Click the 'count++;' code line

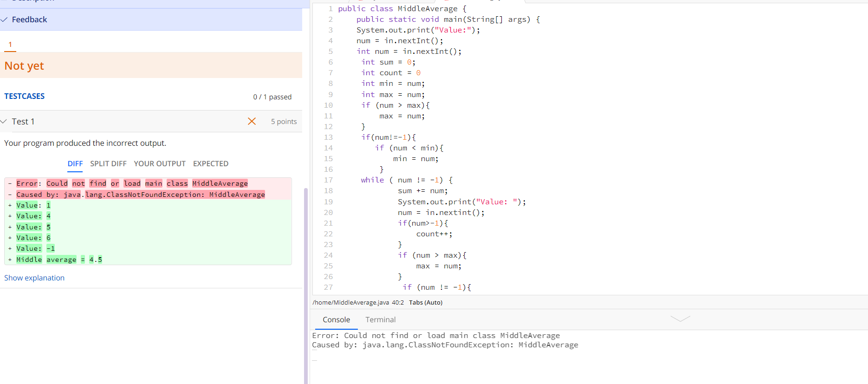click(434, 234)
